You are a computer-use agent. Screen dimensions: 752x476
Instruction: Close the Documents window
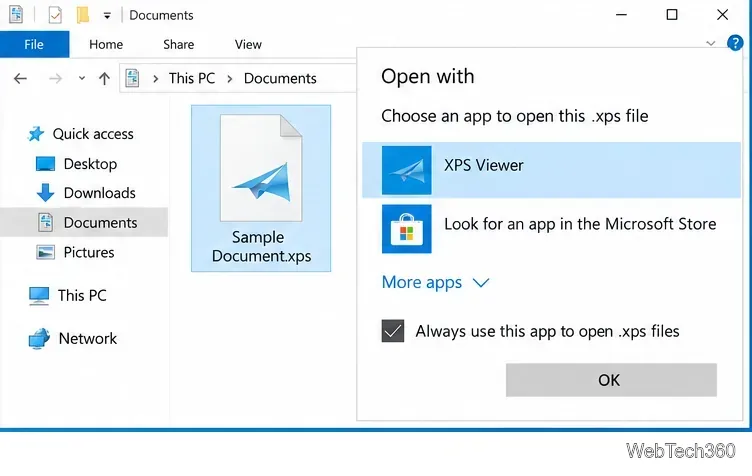tap(722, 15)
